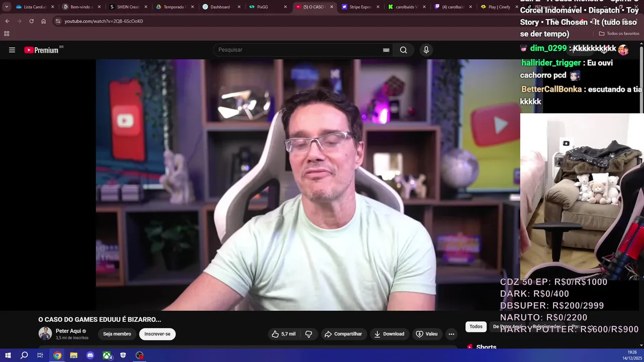
Task: Expand the tab search dropdown arrow
Action: [x=7, y=7]
